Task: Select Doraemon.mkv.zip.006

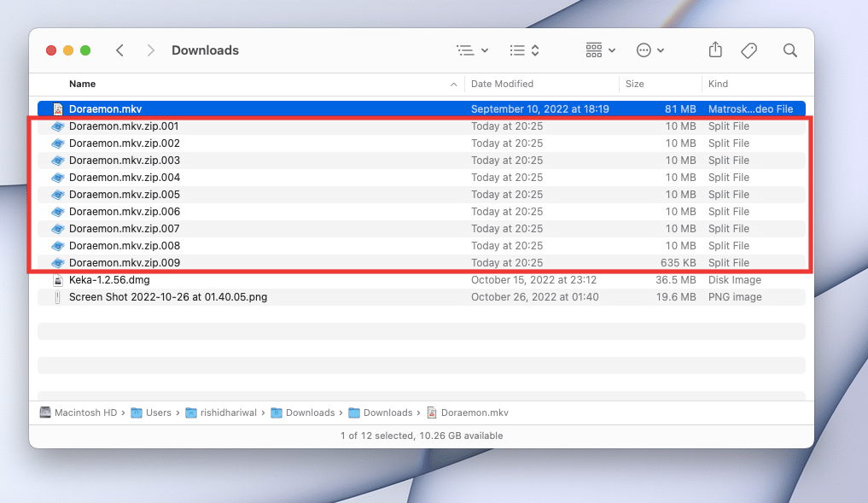Action: [422, 212]
